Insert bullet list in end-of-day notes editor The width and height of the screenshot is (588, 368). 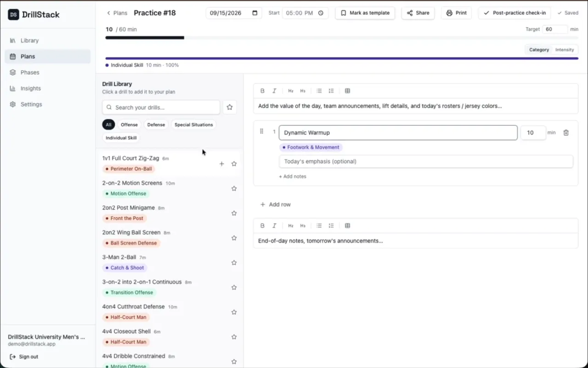319,226
